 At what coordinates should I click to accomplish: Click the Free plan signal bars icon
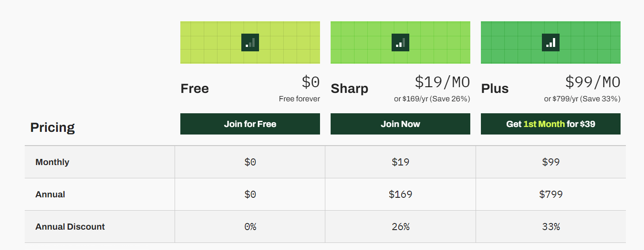(x=250, y=42)
